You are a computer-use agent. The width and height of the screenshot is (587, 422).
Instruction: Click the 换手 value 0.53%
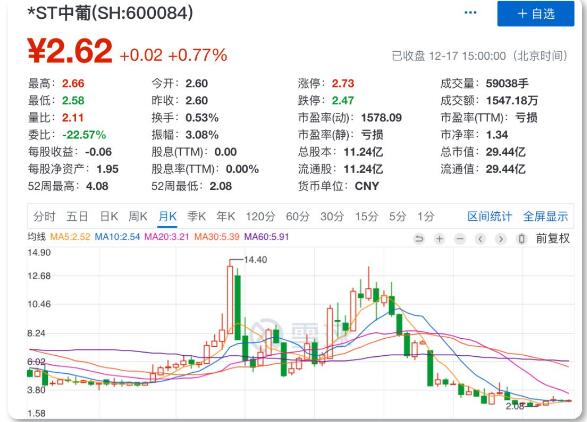[x=202, y=118]
